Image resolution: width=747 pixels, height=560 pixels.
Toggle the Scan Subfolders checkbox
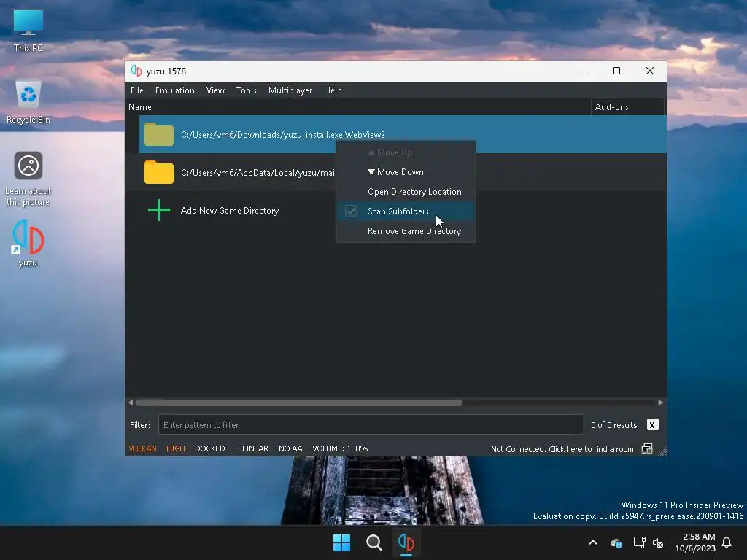point(351,211)
